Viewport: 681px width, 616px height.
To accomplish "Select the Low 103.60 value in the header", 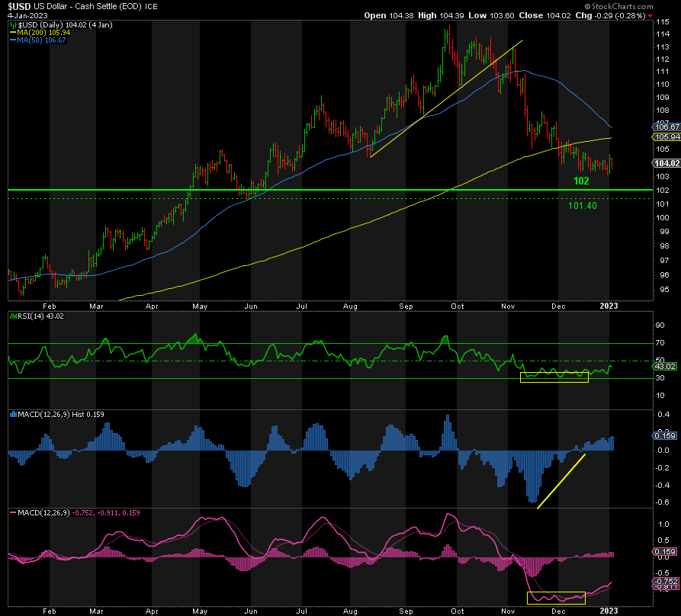I will (491, 15).
